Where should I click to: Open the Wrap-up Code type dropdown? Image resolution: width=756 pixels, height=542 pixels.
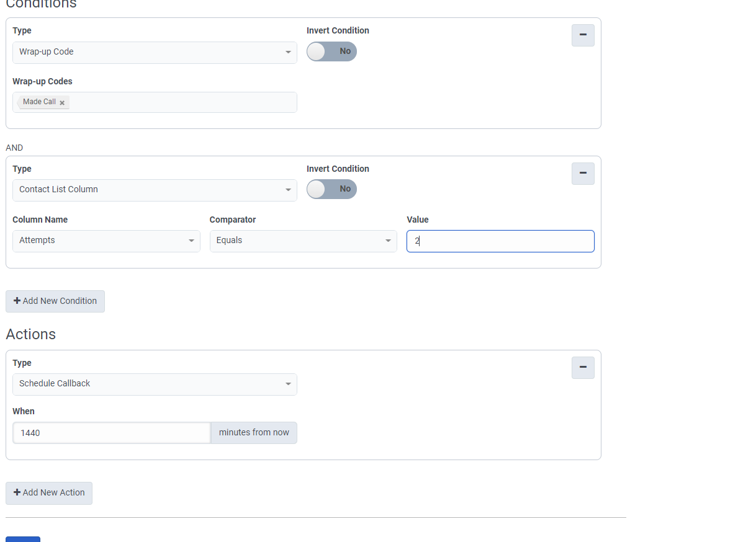click(155, 52)
